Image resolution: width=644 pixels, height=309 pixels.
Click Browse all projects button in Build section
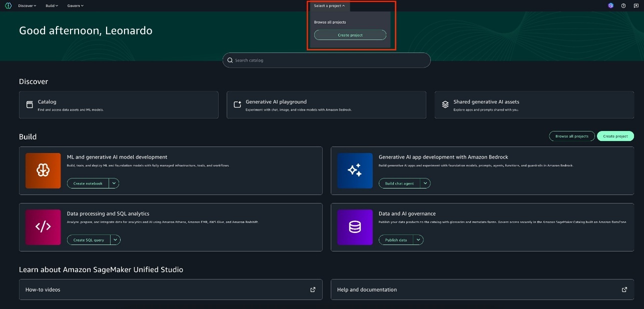(572, 136)
